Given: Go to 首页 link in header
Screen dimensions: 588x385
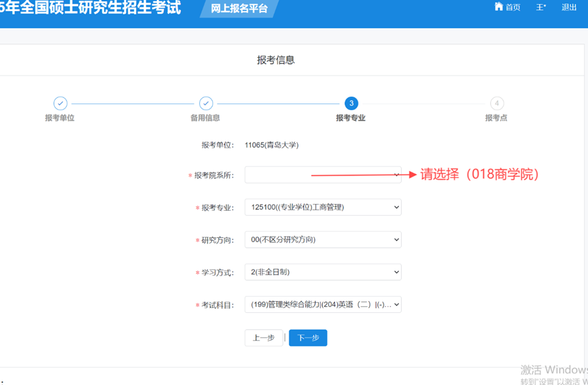Looking at the screenshot, I should coord(513,7).
